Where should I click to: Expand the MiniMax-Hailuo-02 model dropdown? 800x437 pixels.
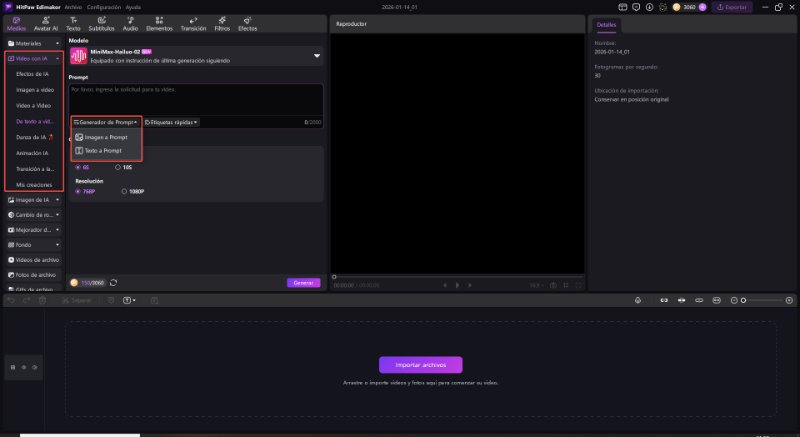[x=316, y=57]
